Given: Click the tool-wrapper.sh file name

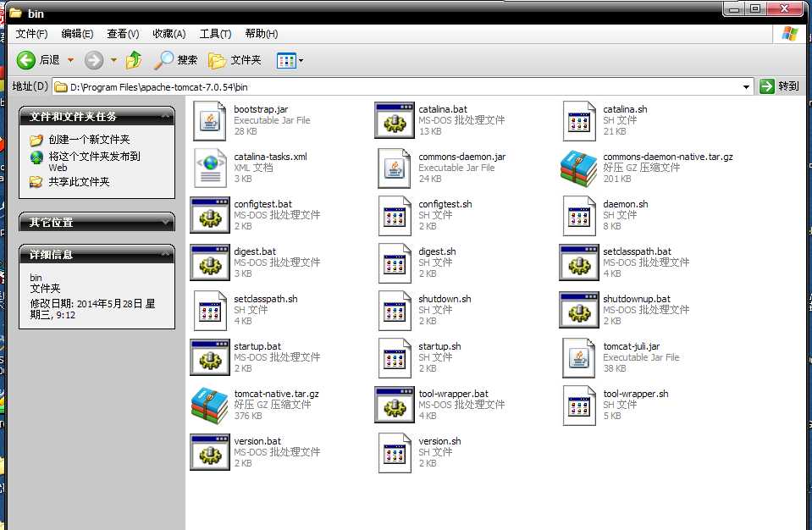Looking at the screenshot, I should click(x=636, y=394).
